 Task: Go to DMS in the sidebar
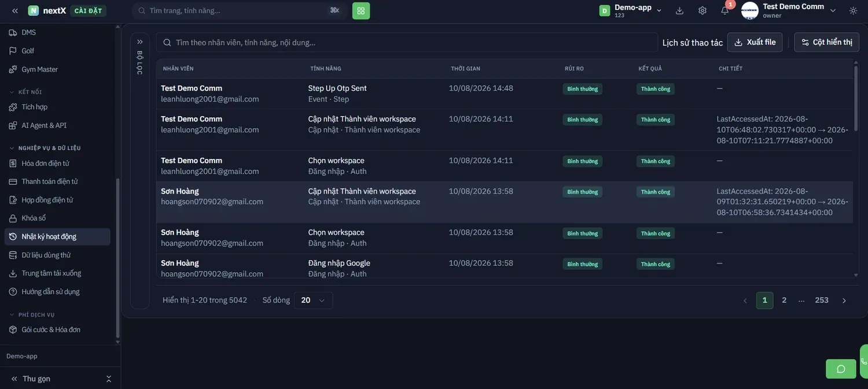click(57, 32)
